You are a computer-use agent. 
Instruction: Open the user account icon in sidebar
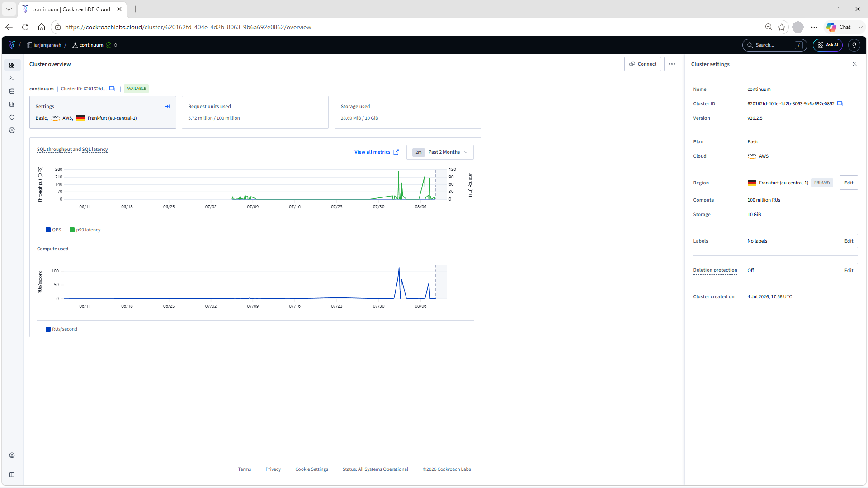click(x=12, y=455)
